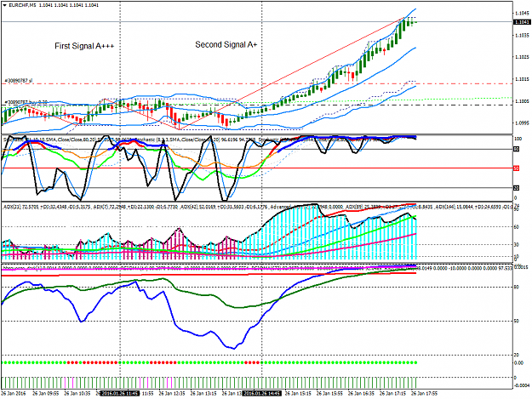Image resolution: width=532 pixels, height=399 pixels.
Task: Click the stochastic level 50 red tag
Action: click(x=516, y=168)
